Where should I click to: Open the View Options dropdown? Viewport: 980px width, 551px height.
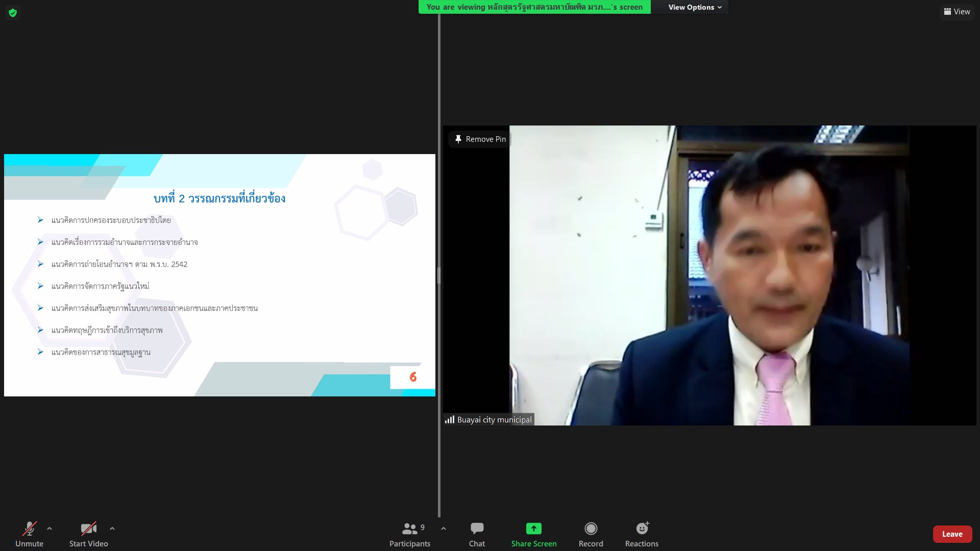(695, 7)
